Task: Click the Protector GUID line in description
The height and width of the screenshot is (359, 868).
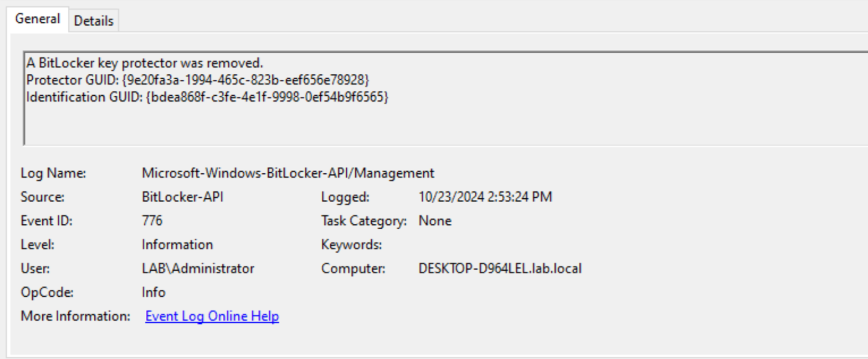Action: 197,80
